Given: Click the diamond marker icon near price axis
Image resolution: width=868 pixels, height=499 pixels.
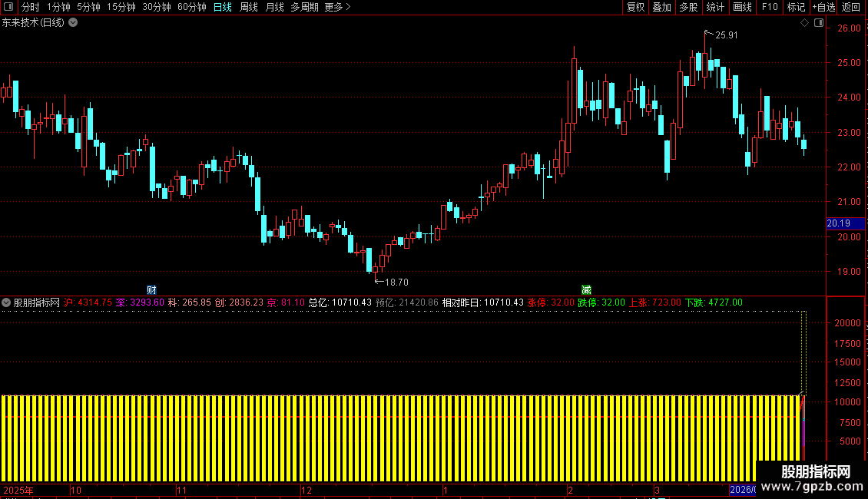Looking at the screenshot, I should tap(804, 23).
